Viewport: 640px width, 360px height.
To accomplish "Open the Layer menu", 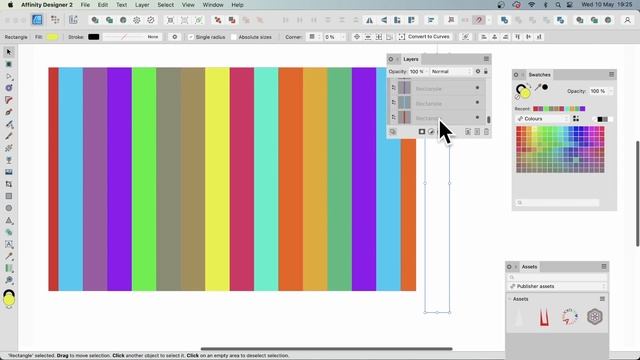I will 142,5.
